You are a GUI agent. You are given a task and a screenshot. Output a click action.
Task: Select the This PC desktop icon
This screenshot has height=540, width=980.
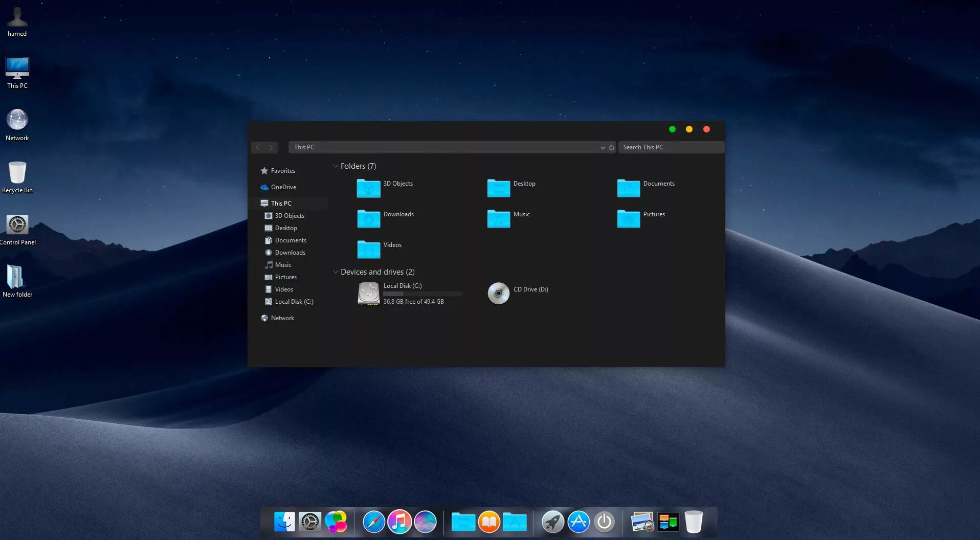(x=17, y=73)
